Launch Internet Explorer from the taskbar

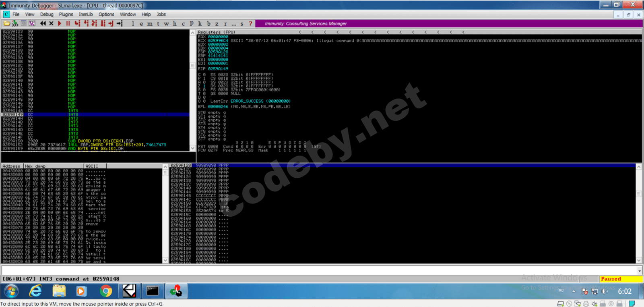[35, 291]
